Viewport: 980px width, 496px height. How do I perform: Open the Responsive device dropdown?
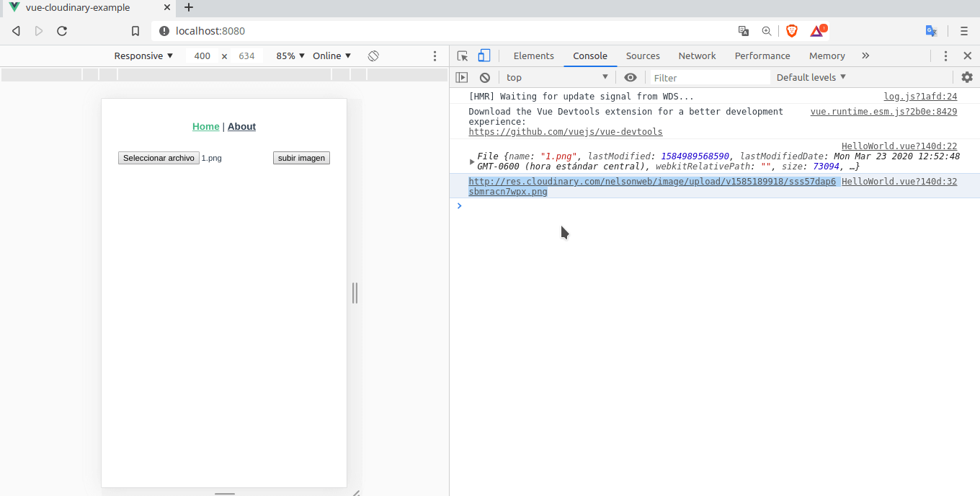click(143, 56)
